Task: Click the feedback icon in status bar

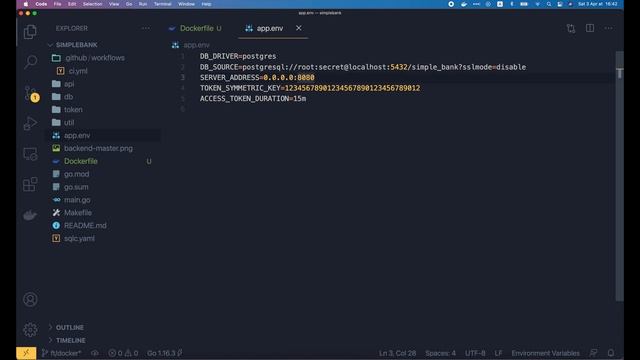Action: tap(593, 353)
